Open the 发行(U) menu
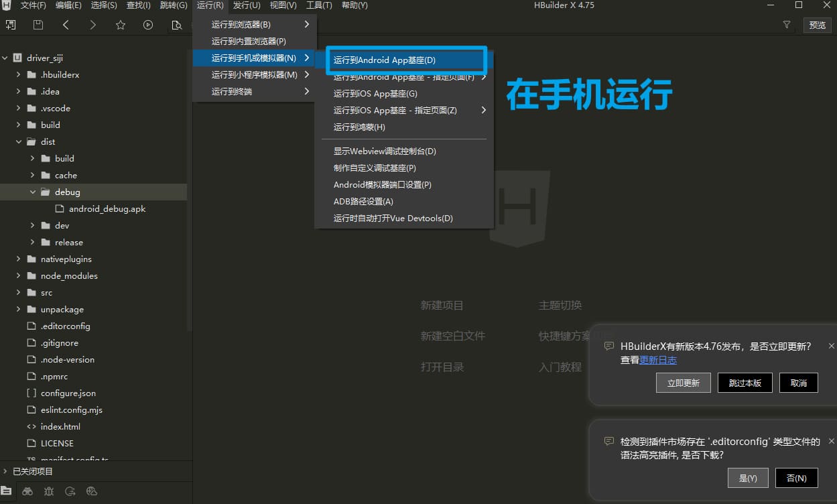 pos(247,5)
